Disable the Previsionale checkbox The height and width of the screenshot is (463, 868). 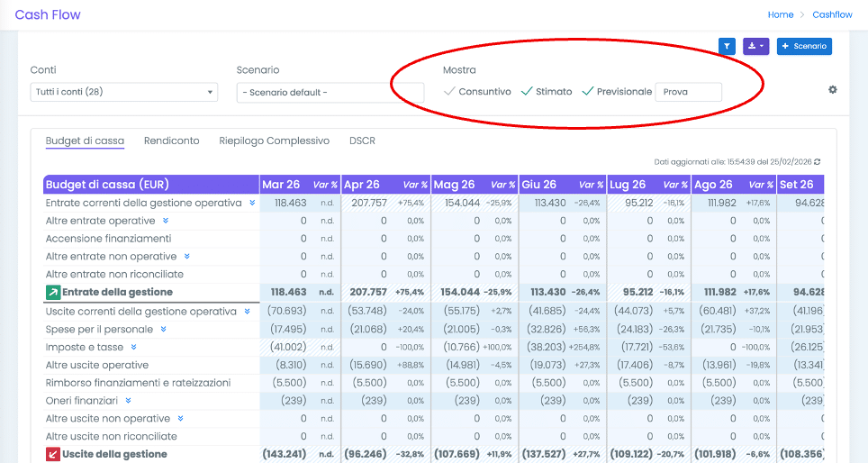pos(588,92)
